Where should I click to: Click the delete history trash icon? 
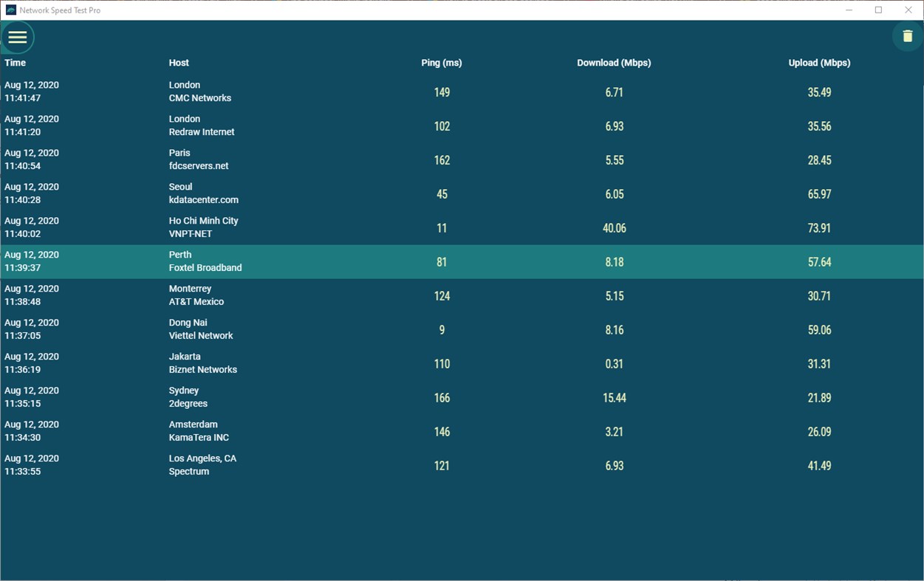coord(907,35)
